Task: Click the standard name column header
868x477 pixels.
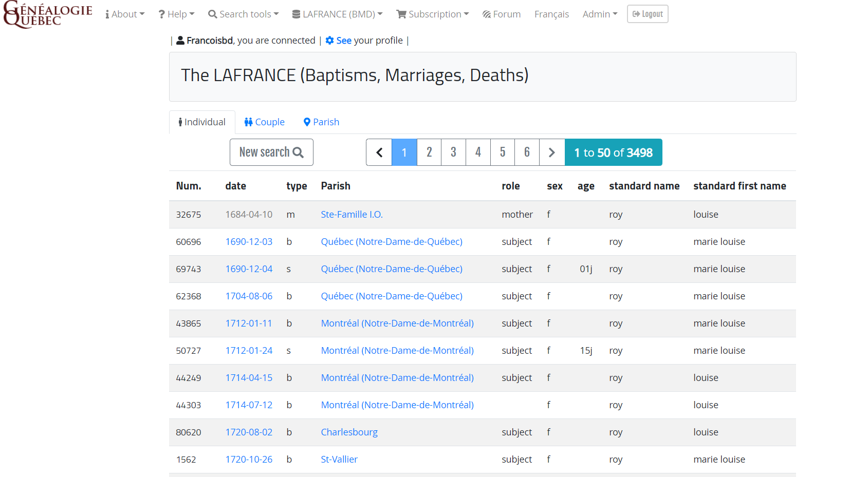Action: 644,186
